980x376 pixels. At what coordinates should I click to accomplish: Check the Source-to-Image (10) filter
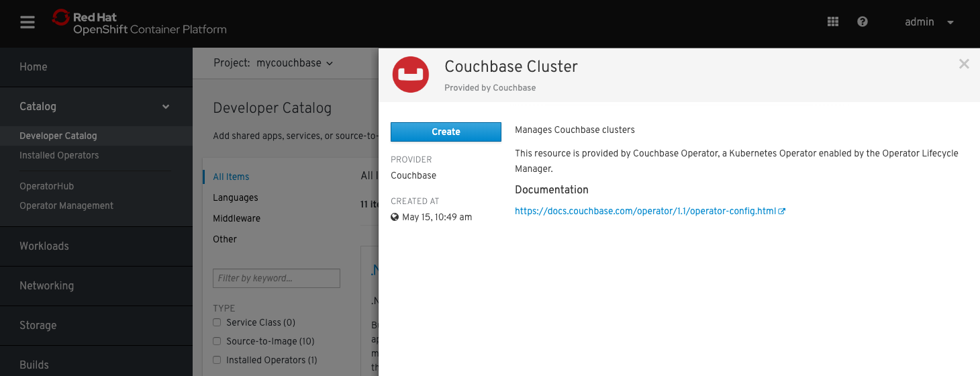coord(217,341)
